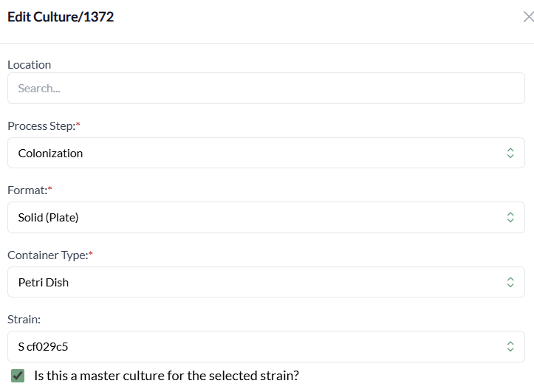Viewport: 534px width, 392px height.
Task: Open the Format dropdown
Action: (x=266, y=217)
